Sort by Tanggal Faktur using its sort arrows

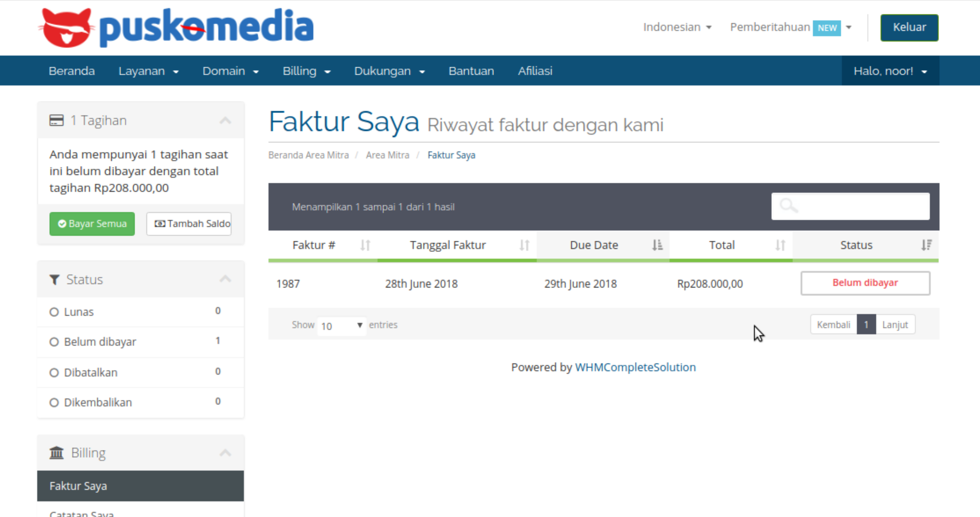pos(525,245)
